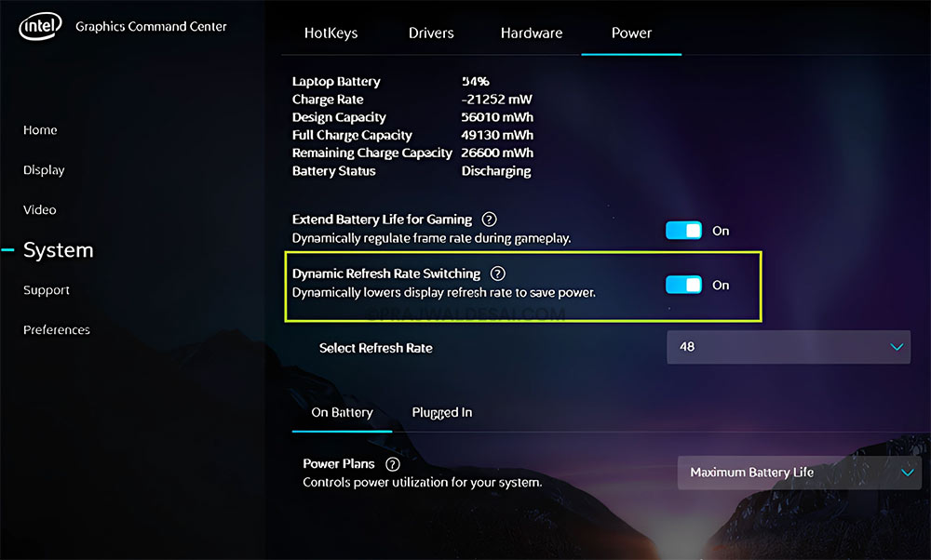Viewport: 931px width, 560px height.
Task: Open Preferences from the sidebar
Action: (x=56, y=329)
